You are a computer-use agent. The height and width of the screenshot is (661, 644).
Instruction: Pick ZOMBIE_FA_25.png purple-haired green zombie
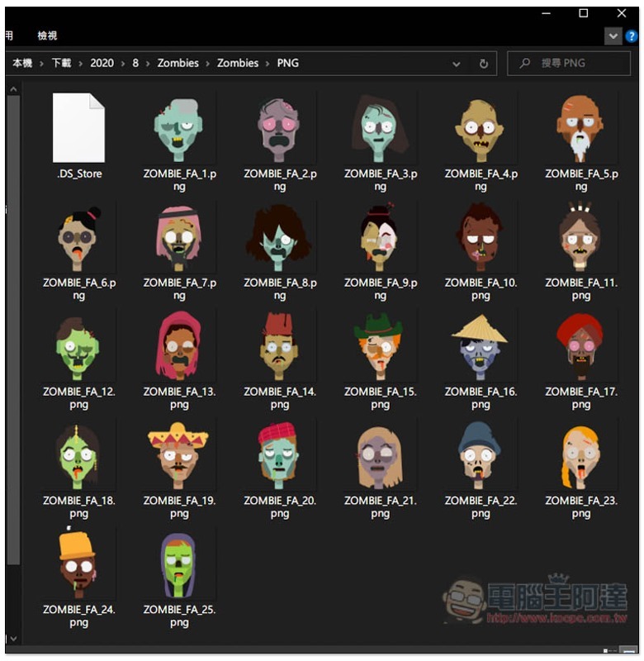coord(178,564)
